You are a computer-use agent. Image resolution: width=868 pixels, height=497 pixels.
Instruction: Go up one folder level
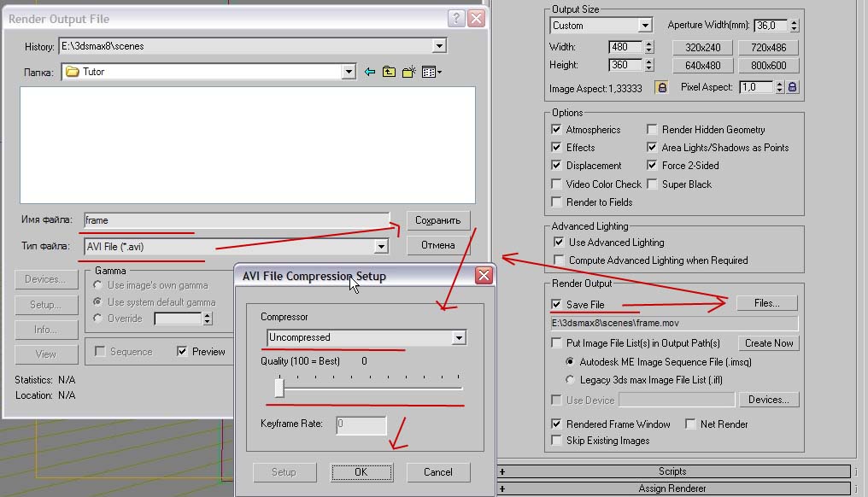click(390, 73)
